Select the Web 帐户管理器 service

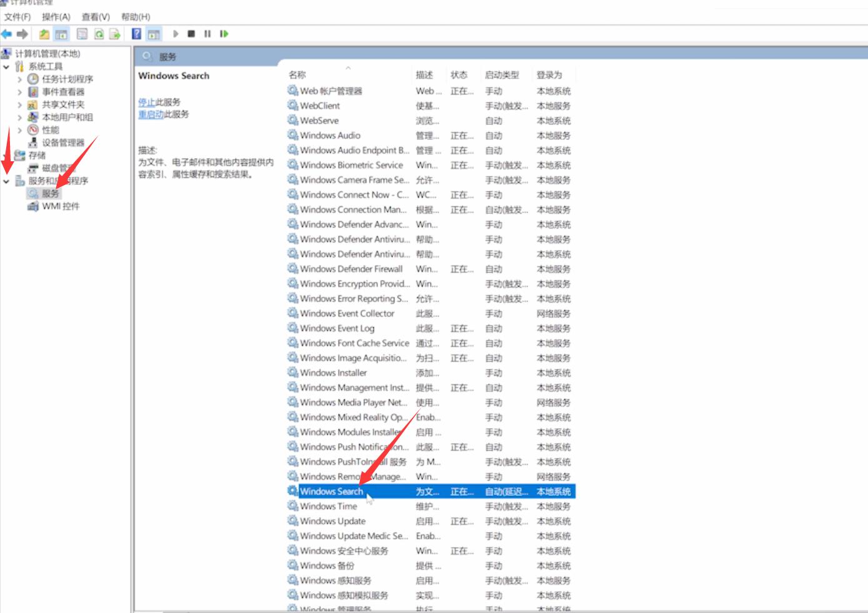pos(331,91)
